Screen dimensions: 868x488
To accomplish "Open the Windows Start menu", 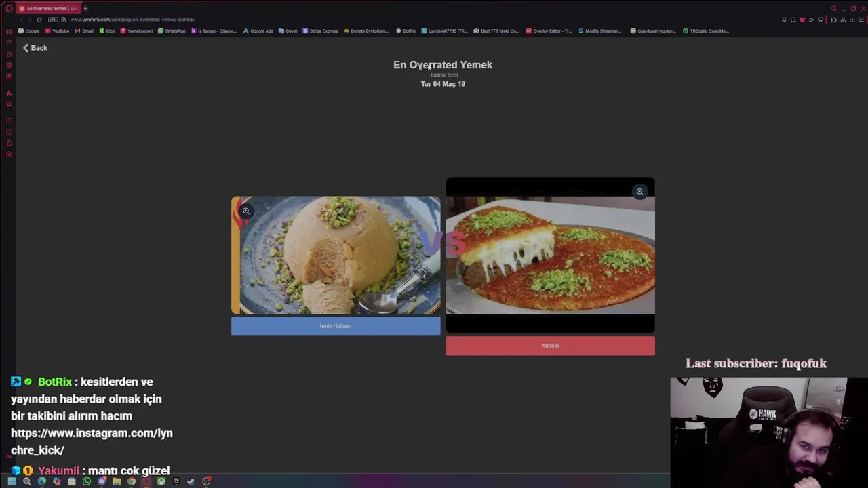I will point(12,481).
